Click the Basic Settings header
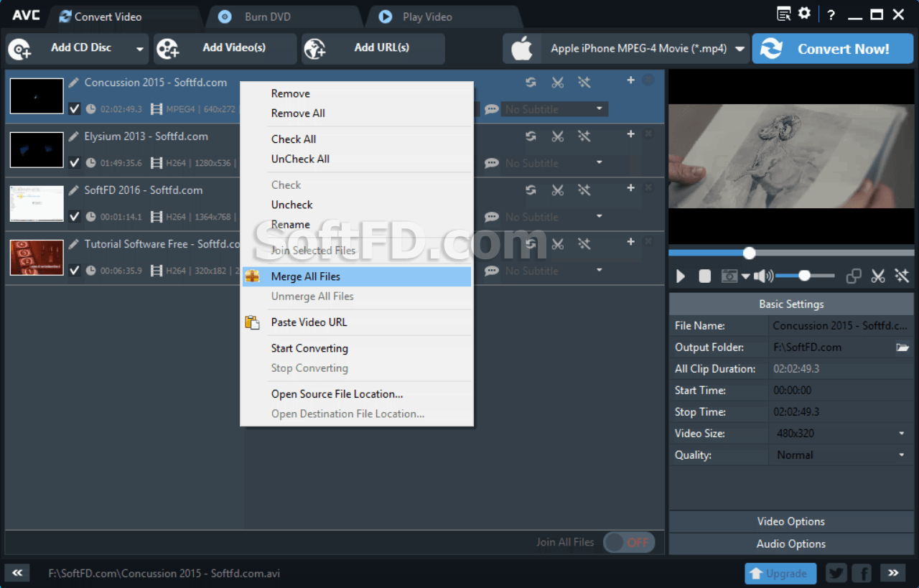Screen dimensions: 919x588 click(x=791, y=304)
